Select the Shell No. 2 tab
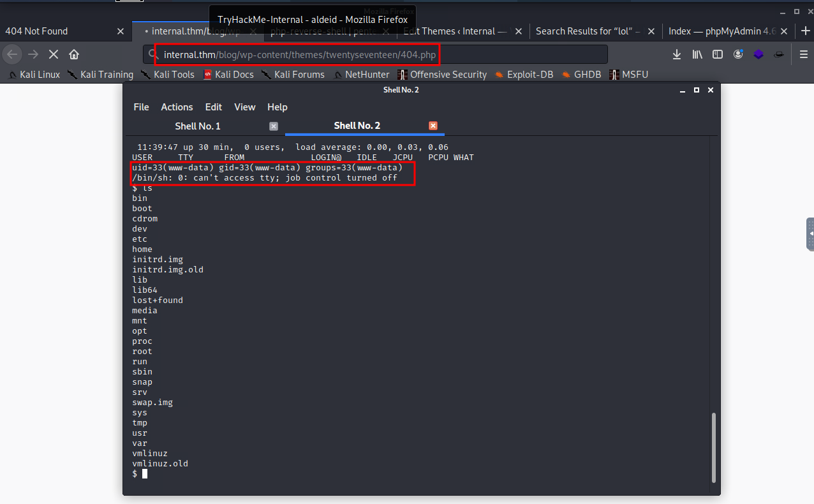Screen dimensions: 814x504 pos(357,126)
